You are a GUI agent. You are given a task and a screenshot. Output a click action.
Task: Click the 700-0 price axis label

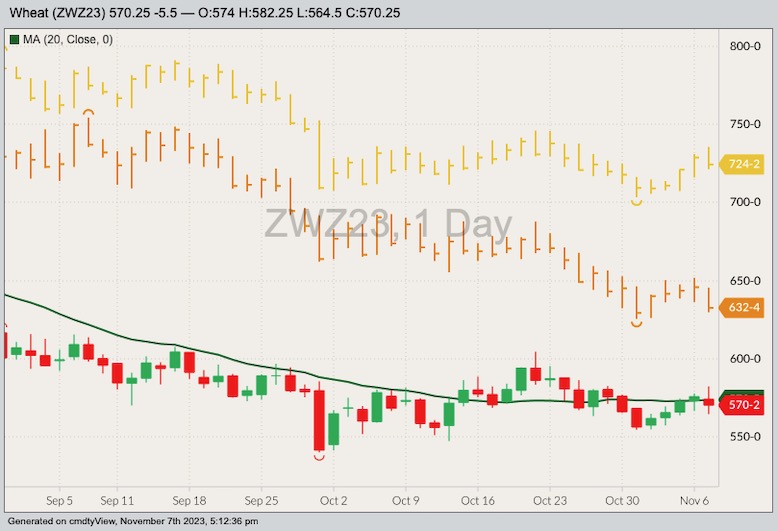[x=745, y=202]
